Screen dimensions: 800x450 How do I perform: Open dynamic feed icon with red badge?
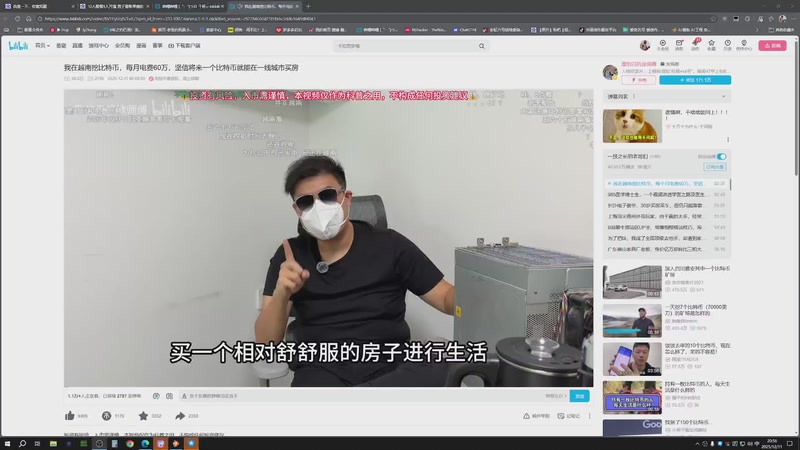[695, 45]
